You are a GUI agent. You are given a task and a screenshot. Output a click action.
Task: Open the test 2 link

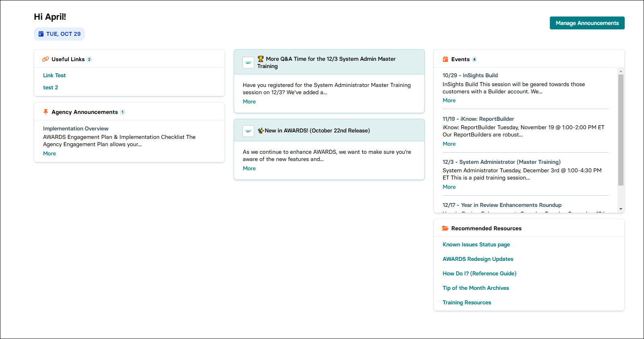pyautogui.click(x=51, y=87)
